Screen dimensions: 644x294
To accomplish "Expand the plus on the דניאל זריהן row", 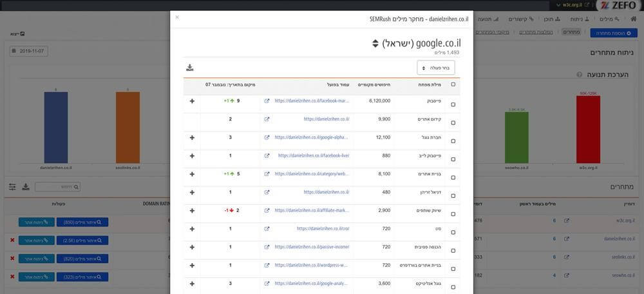I will click(192, 192).
